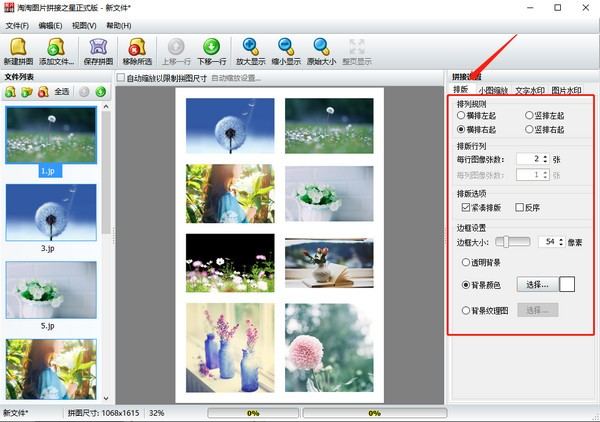Move item down with 下移一行
The height and width of the screenshot is (422, 600).
pyautogui.click(x=211, y=51)
